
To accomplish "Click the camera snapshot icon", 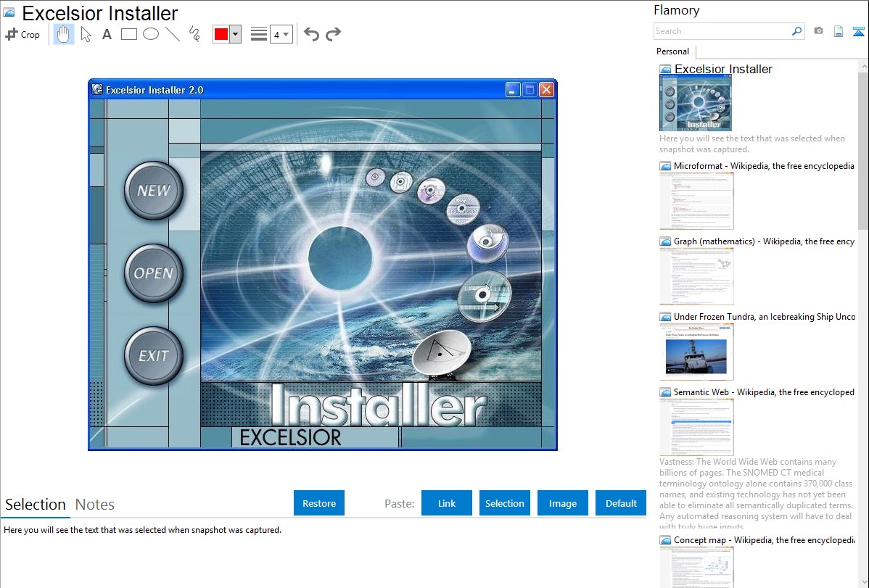I will (x=818, y=31).
